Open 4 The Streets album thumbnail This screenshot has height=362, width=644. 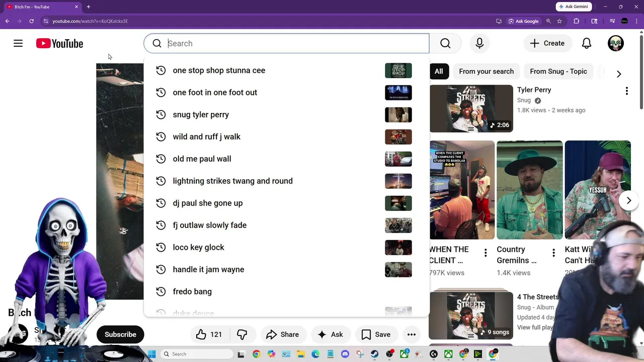click(471, 316)
